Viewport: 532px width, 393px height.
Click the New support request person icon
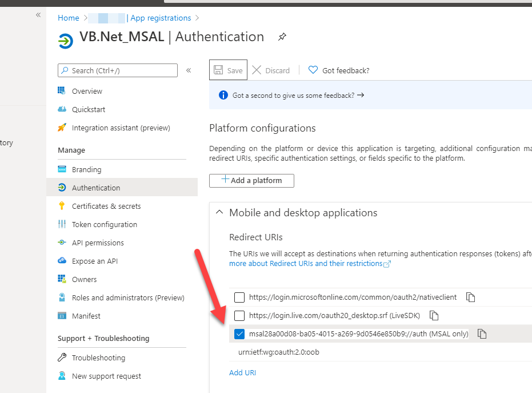click(x=62, y=376)
